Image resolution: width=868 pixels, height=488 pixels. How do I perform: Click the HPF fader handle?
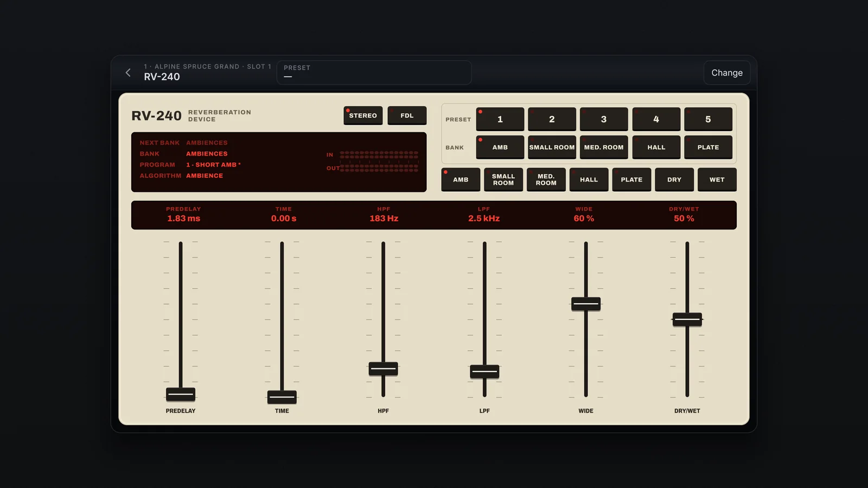point(384,369)
